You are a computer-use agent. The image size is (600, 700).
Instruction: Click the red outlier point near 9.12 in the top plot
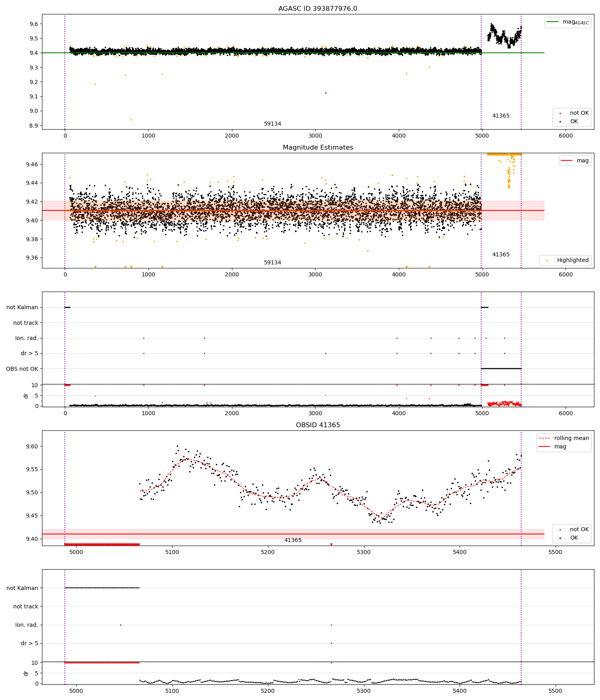326,93
